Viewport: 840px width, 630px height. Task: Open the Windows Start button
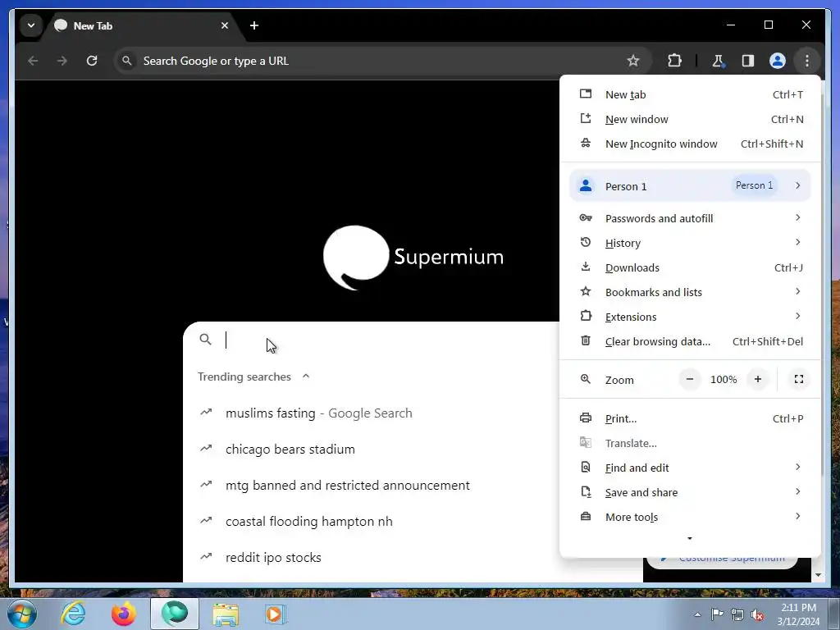21,614
